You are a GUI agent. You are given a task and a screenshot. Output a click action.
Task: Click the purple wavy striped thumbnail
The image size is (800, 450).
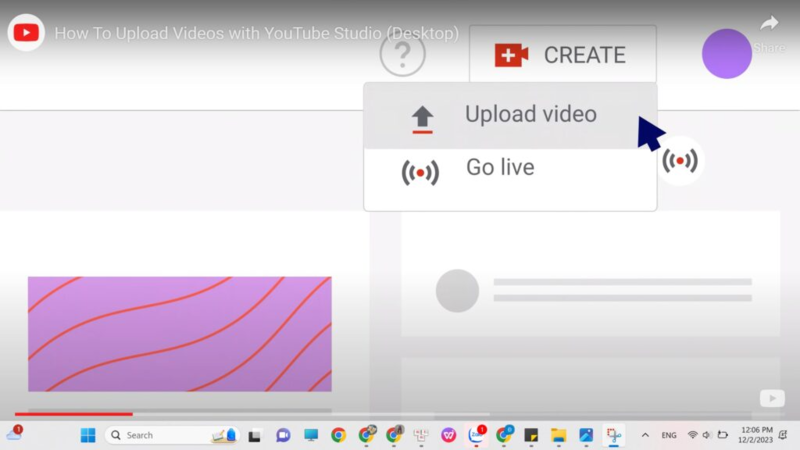point(180,334)
